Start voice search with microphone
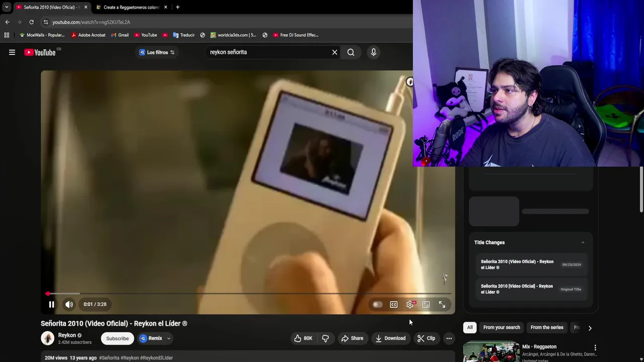 coord(373,52)
